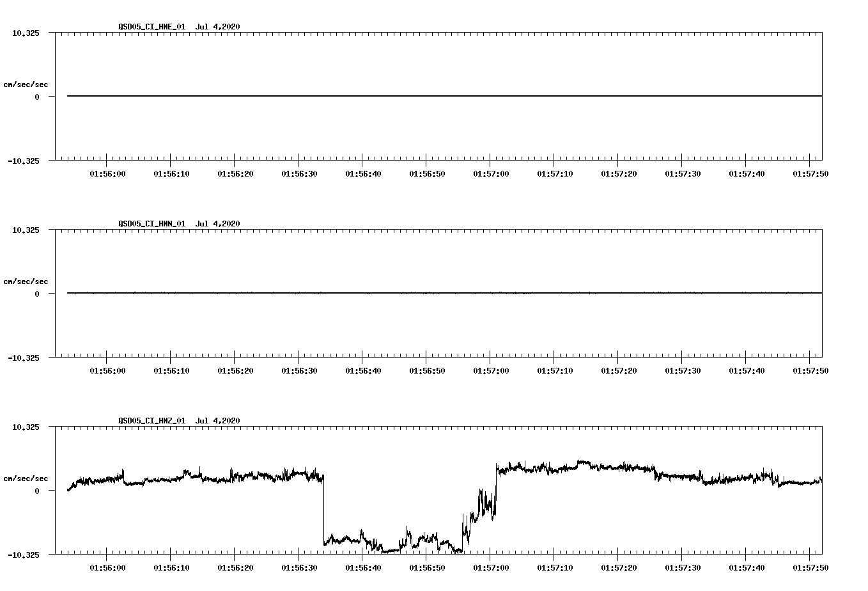Click 01:56:50 time label under HNE plot
868x591 pixels.
(x=427, y=174)
